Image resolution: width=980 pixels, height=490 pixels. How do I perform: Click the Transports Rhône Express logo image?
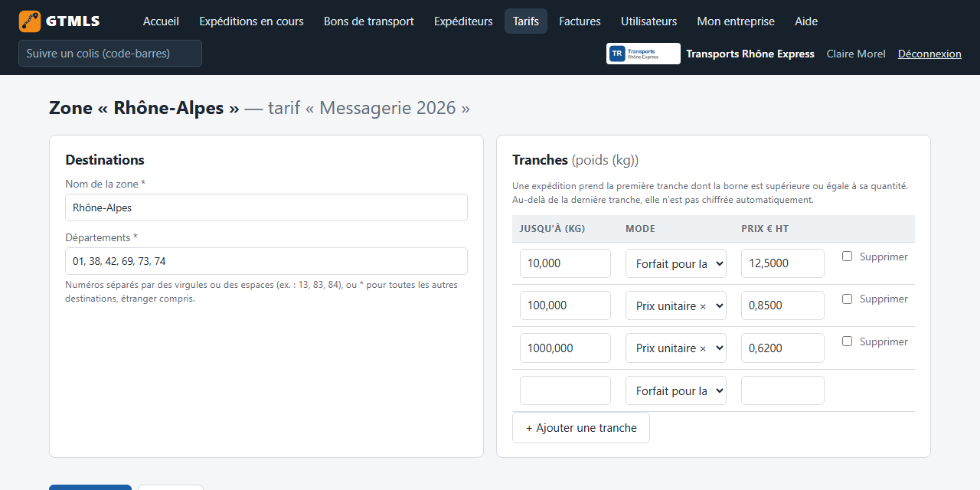pos(643,54)
